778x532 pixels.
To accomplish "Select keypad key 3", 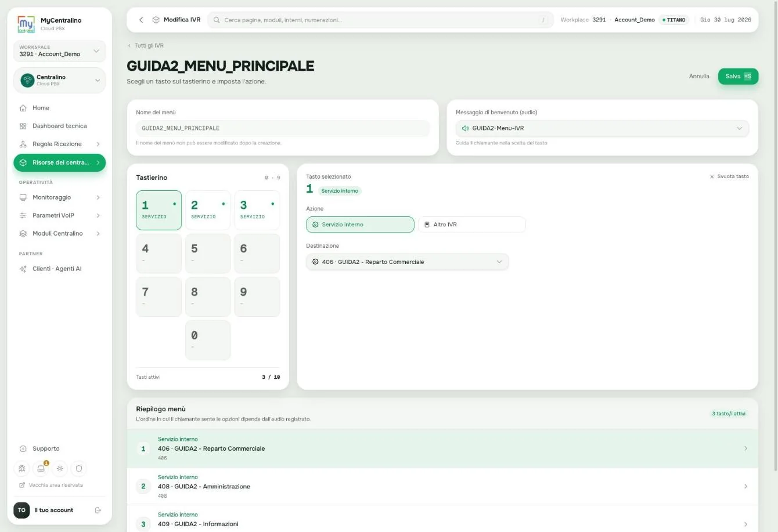I will 257,210.
